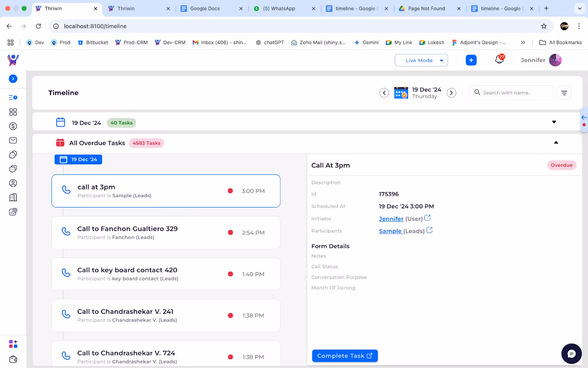The width and height of the screenshot is (588, 368).
Task: Click the dollar sign sidebar icon
Action: click(13, 126)
